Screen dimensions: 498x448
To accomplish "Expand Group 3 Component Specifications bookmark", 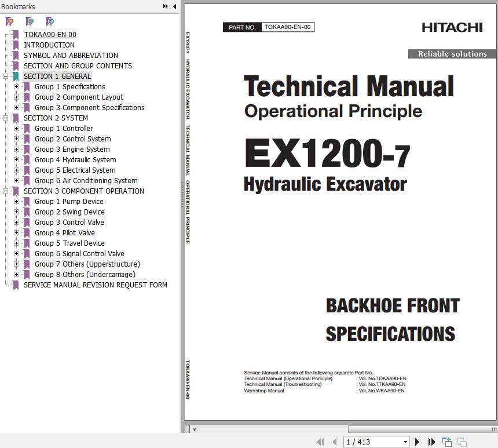I will coord(17,107).
